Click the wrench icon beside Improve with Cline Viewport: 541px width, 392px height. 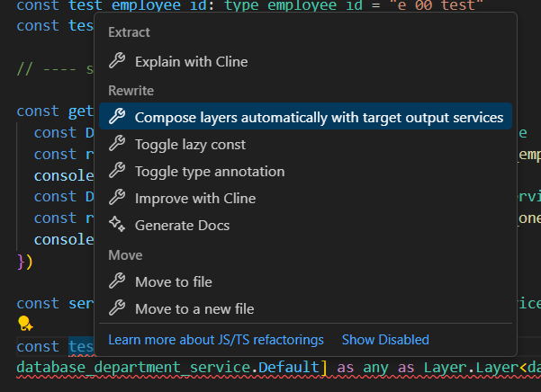tap(117, 198)
